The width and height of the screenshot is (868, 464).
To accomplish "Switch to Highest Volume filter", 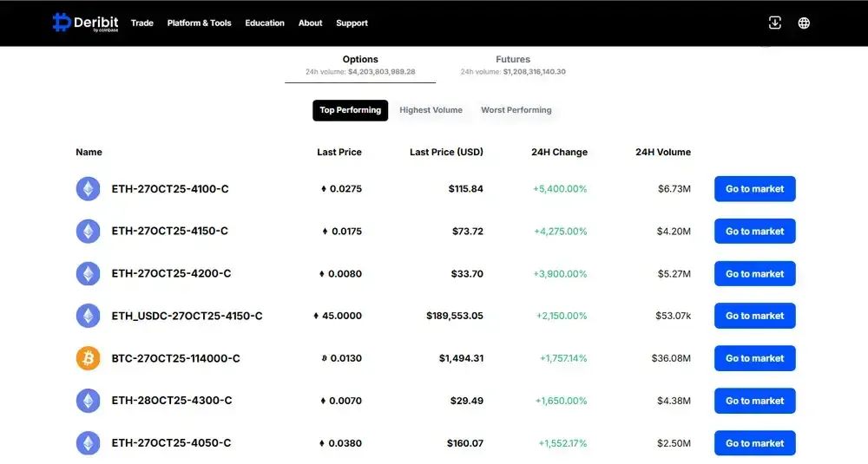I will point(431,110).
